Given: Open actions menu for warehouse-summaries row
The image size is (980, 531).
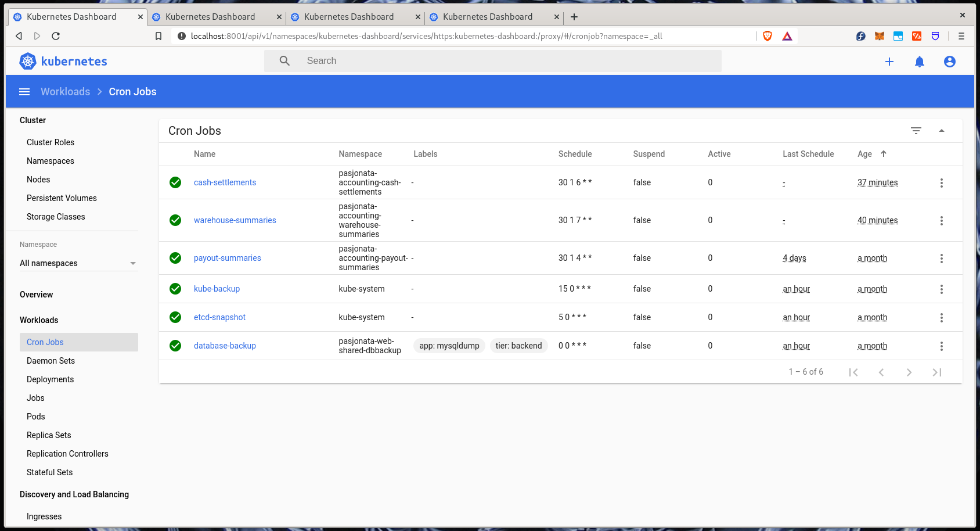Looking at the screenshot, I should tap(942, 221).
